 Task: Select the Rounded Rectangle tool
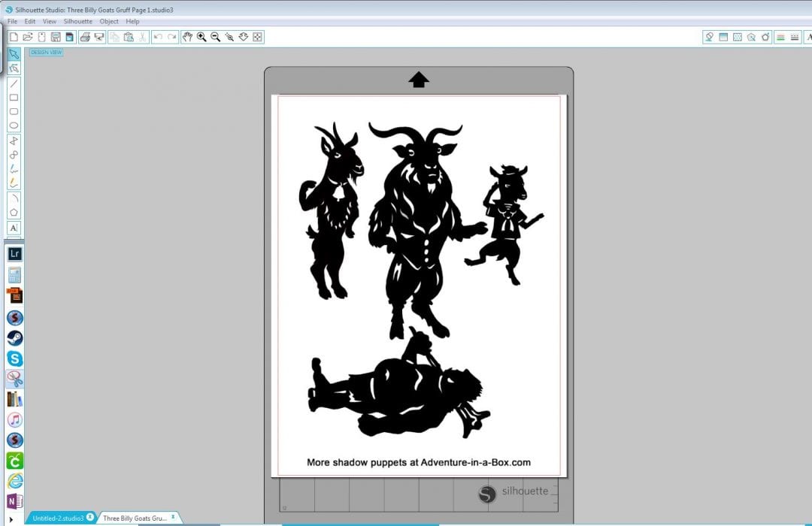coord(14,111)
